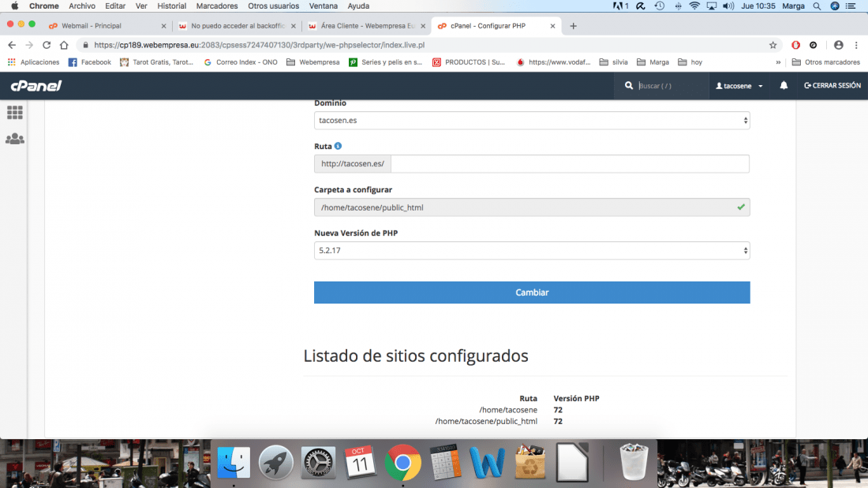Open Google Chrome from the dock
The image size is (868, 488).
coord(403,463)
